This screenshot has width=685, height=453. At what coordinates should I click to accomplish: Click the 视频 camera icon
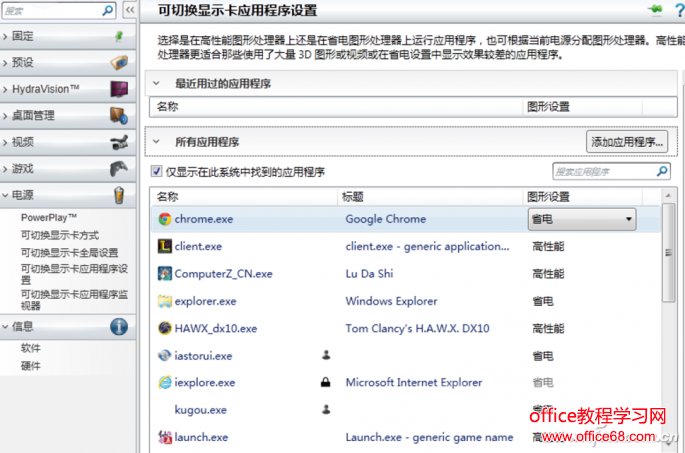tap(119, 142)
